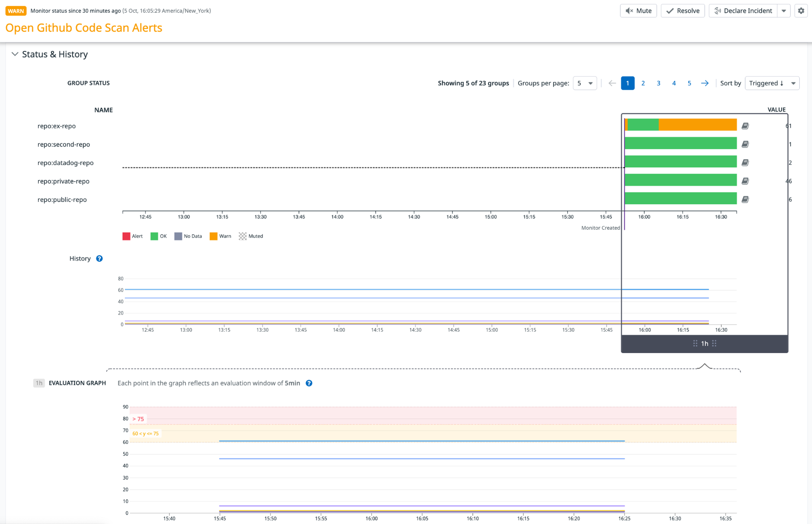The width and height of the screenshot is (812, 524).
Task: Click the log icon beside repo:public-repo
Action: coord(746,199)
